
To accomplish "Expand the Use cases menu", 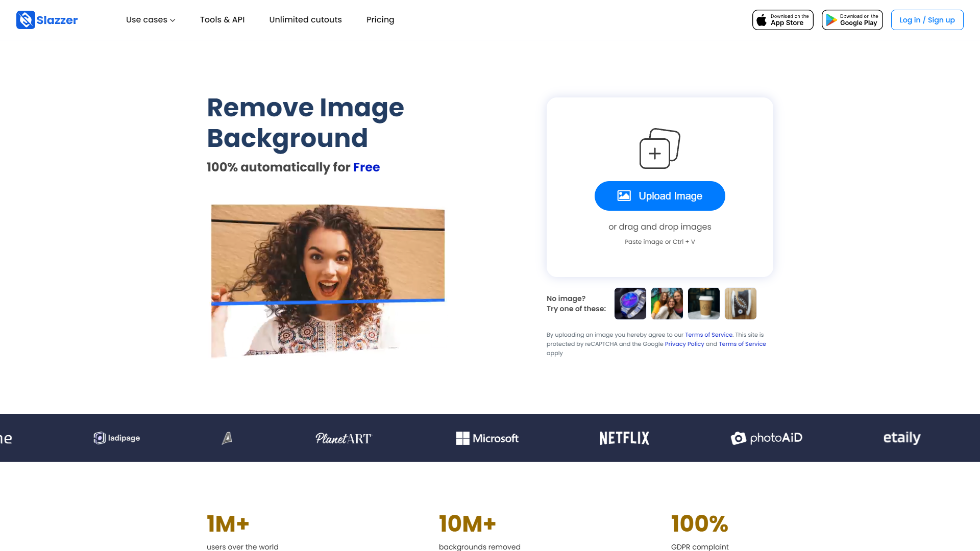I will pos(150,20).
